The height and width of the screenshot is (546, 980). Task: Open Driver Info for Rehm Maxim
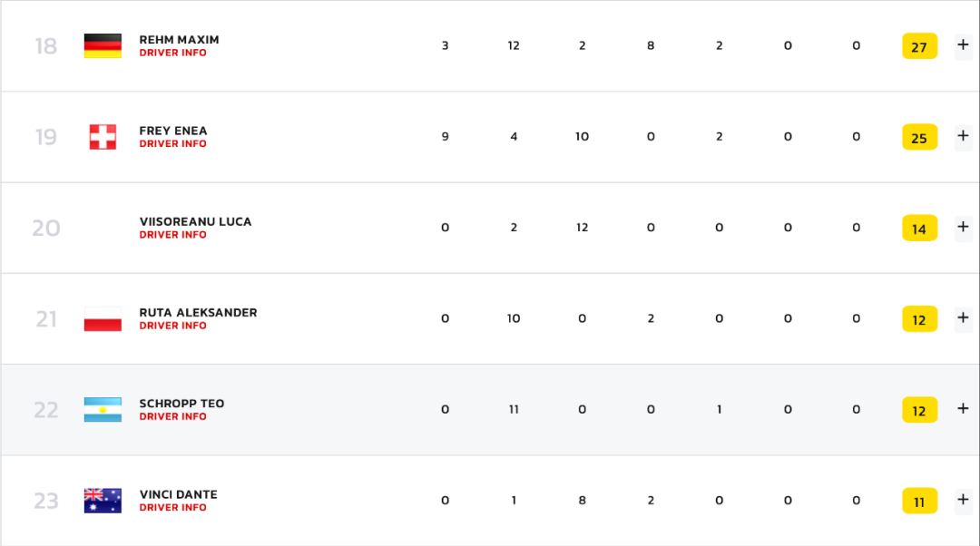click(172, 54)
